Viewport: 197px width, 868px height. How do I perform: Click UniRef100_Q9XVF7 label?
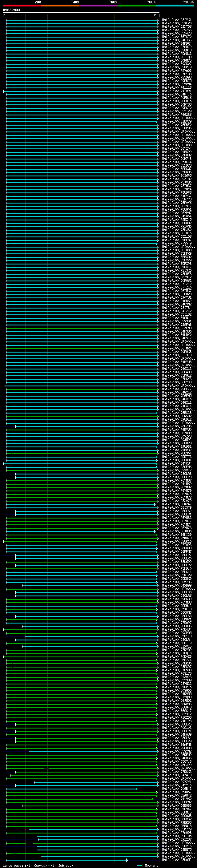pyautogui.click(x=176, y=470)
